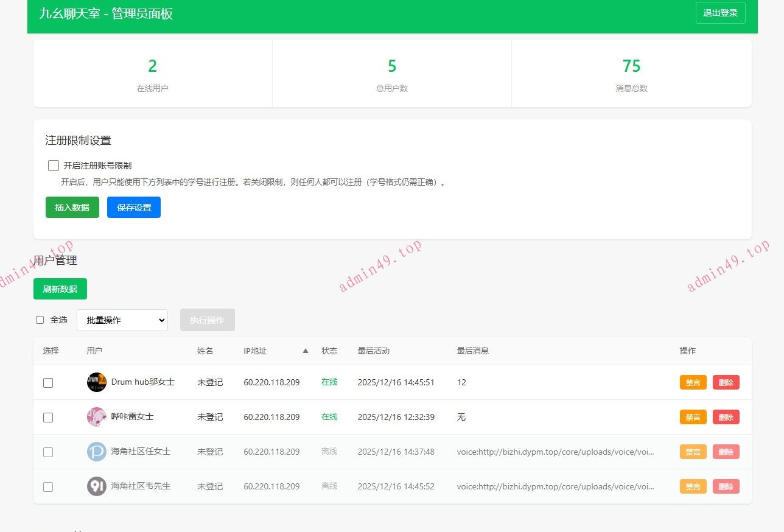Mute 哔咔雷女士 using the 禁言 button
This screenshot has width=784, height=532.
693,417
